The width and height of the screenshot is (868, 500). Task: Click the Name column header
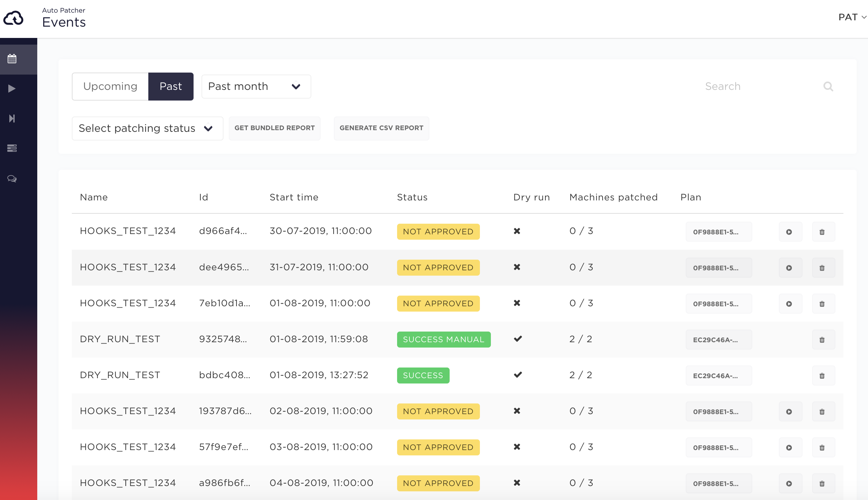[94, 197]
